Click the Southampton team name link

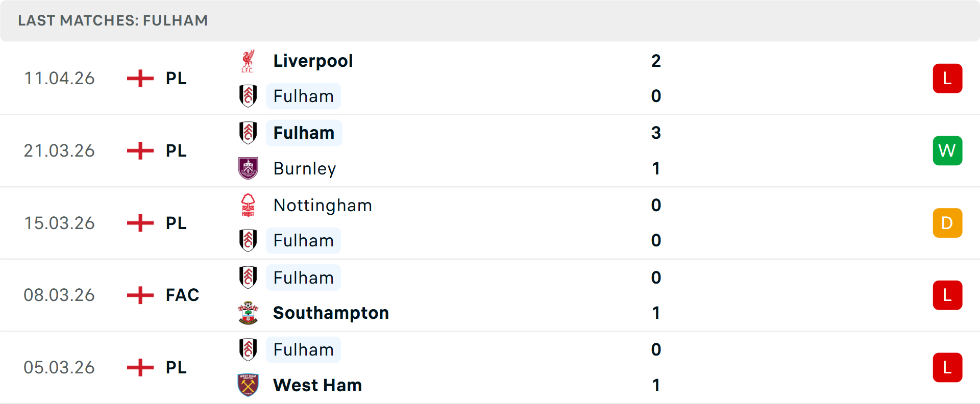[x=331, y=313]
